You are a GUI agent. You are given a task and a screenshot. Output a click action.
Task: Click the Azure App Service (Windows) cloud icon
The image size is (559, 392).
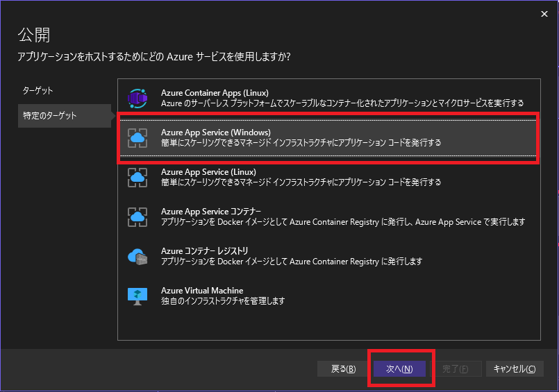tap(137, 138)
